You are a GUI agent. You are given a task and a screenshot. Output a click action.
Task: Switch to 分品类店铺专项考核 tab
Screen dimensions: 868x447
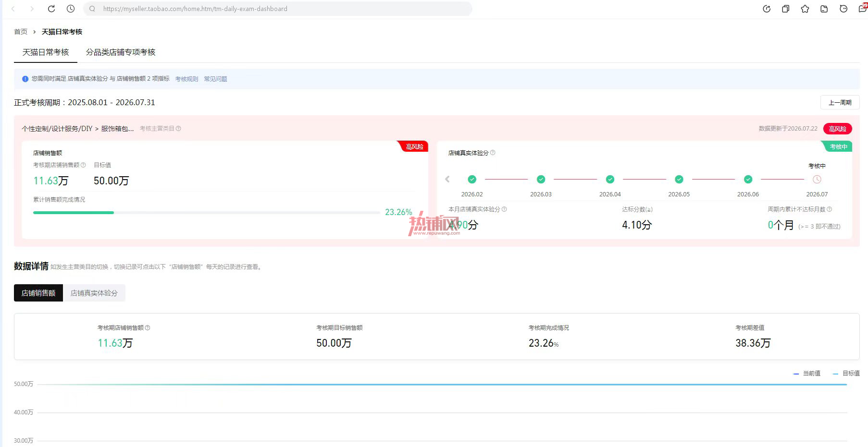click(x=121, y=52)
